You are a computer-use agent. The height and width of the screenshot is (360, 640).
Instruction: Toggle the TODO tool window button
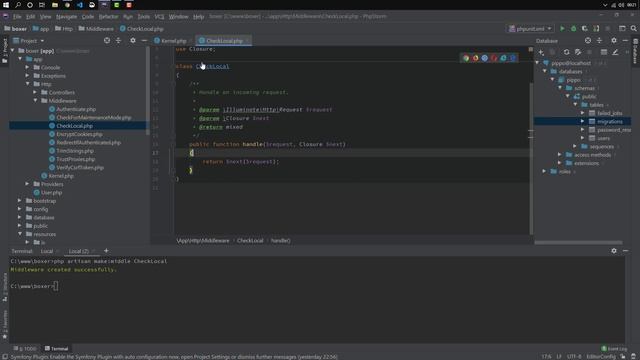(x=25, y=348)
